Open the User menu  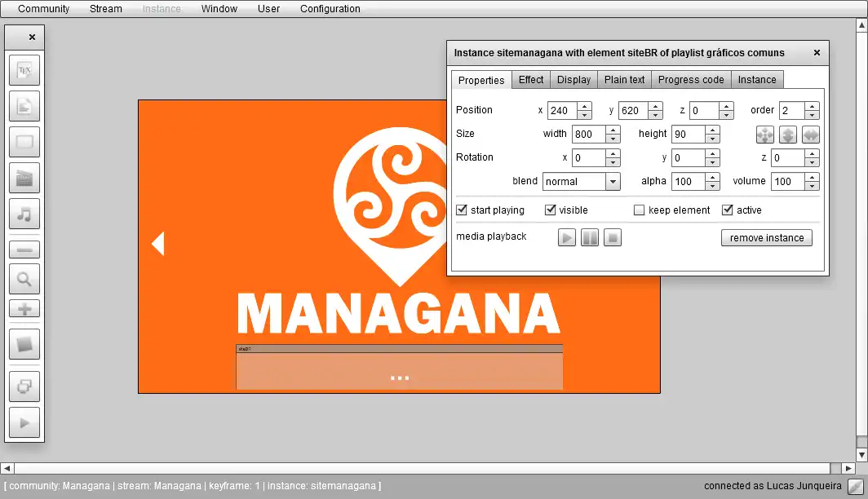tap(268, 9)
